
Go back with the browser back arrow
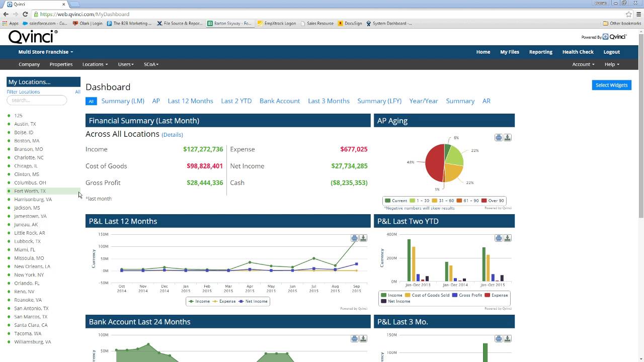6,14
